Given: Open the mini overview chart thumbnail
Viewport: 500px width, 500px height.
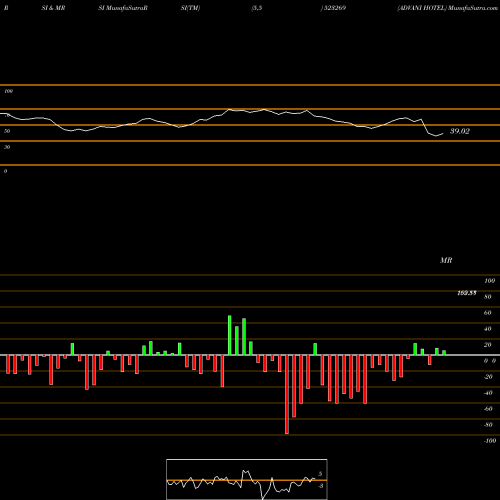Looking at the screenshot, I should (247, 479).
